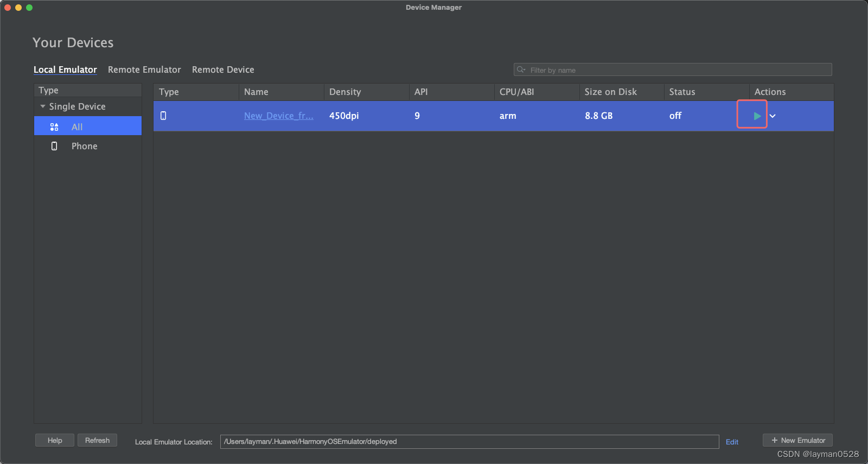
Task: Click the New Emulator button
Action: 797,440
